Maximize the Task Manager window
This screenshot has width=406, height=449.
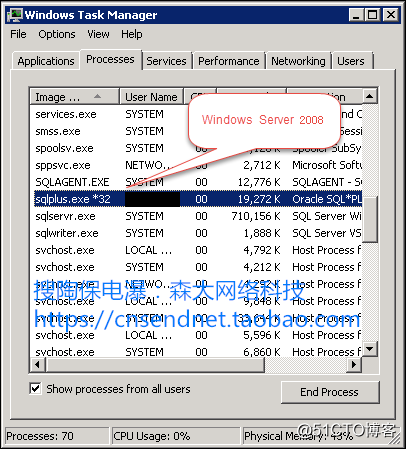(372, 15)
